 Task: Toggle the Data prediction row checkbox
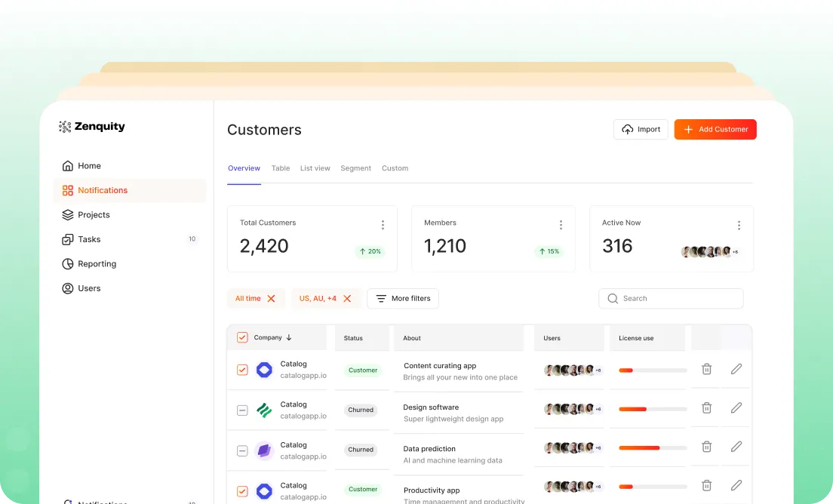coord(242,450)
